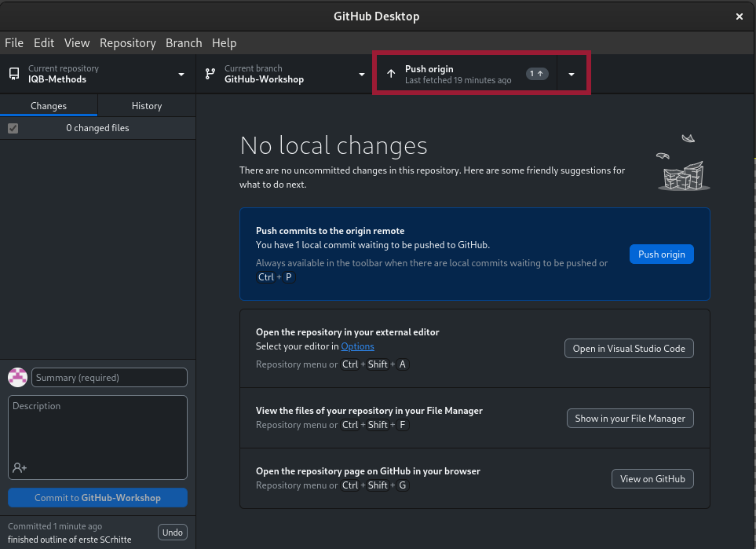Click the 1 commit ahead badge

click(537, 74)
